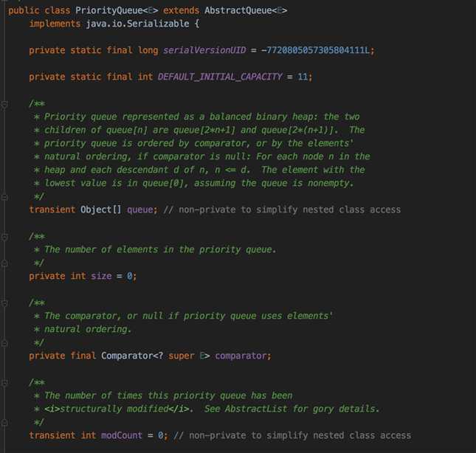This screenshot has width=476, height=453.
Task: Click the Object[] type keyword
Action: 101,210
